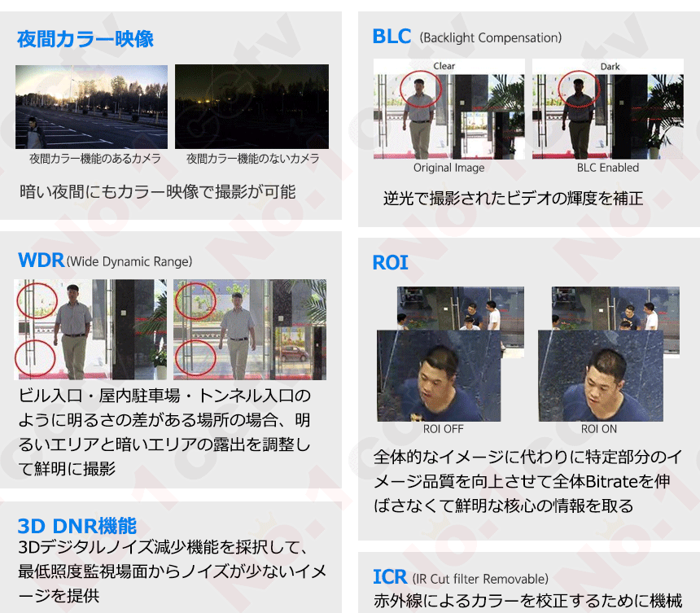Screen dimensions: 700x613
Task: Click the ROI ON label
Action: (599, 429)
